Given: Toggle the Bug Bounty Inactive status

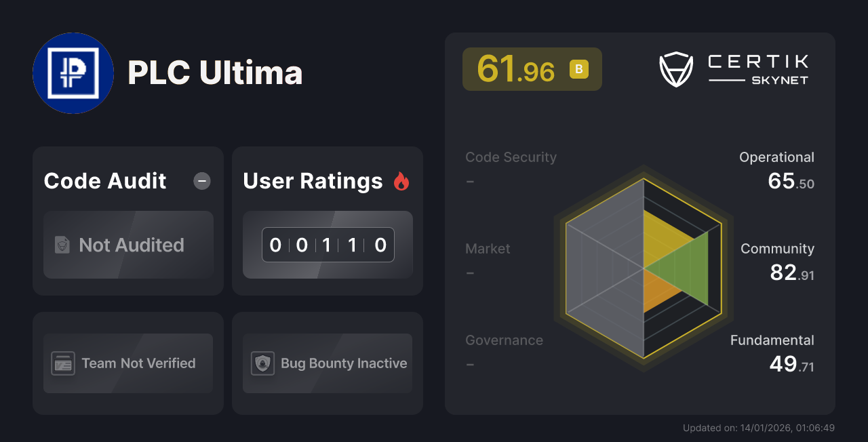Looking at the screenshot, I should [327, 363].
